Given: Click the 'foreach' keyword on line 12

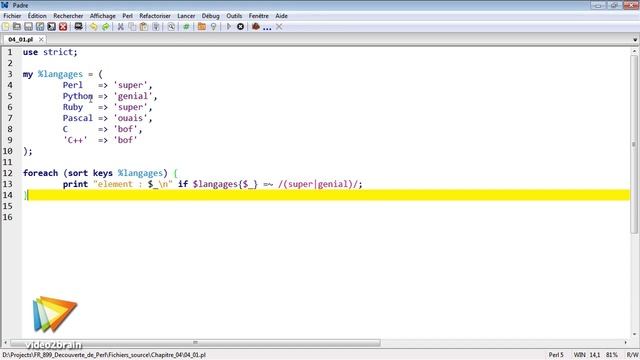Looking at the screenshot, I should 40,173.
